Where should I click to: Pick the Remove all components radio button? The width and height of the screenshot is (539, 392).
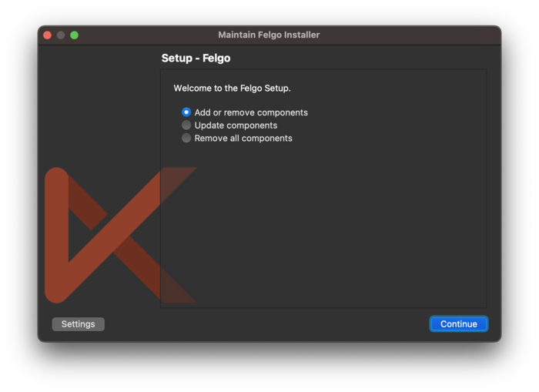pyautogui.click(x=186, y=138)
